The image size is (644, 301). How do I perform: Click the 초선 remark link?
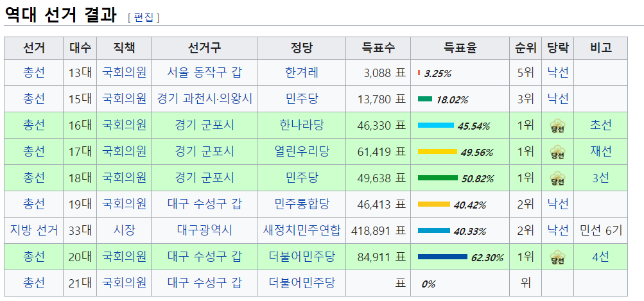pos(600,125)
